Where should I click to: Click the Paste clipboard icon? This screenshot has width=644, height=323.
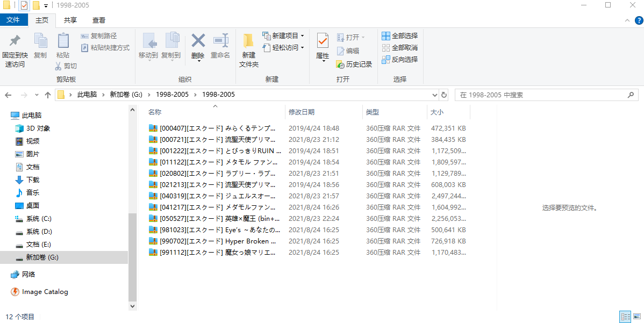click(x=63, y=41)
